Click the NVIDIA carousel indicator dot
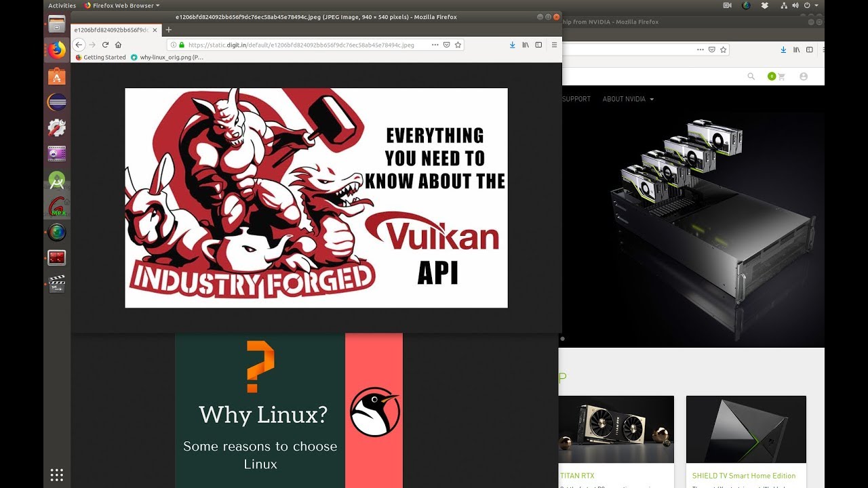This screenshot has height=488, width=868. point(563,338)
